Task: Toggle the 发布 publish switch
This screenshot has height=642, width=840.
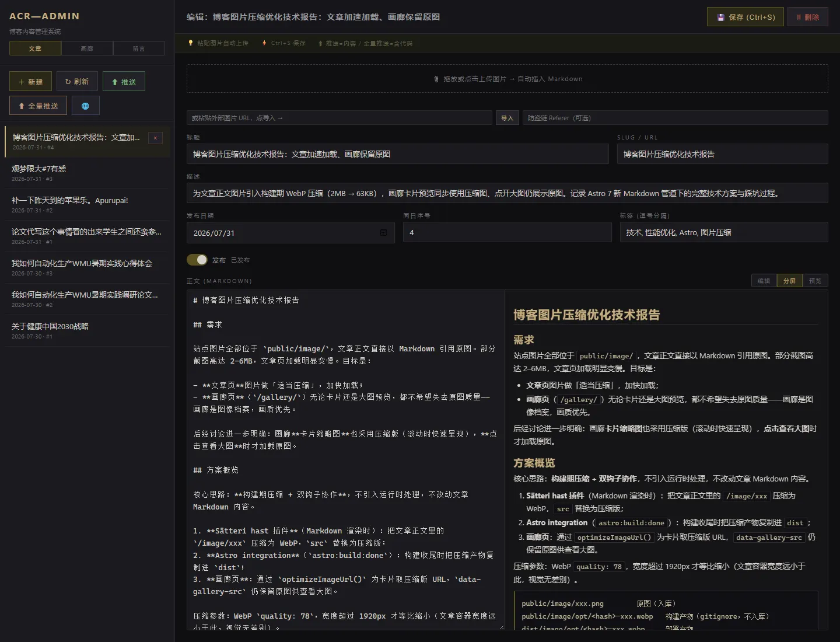Action: 197,260
